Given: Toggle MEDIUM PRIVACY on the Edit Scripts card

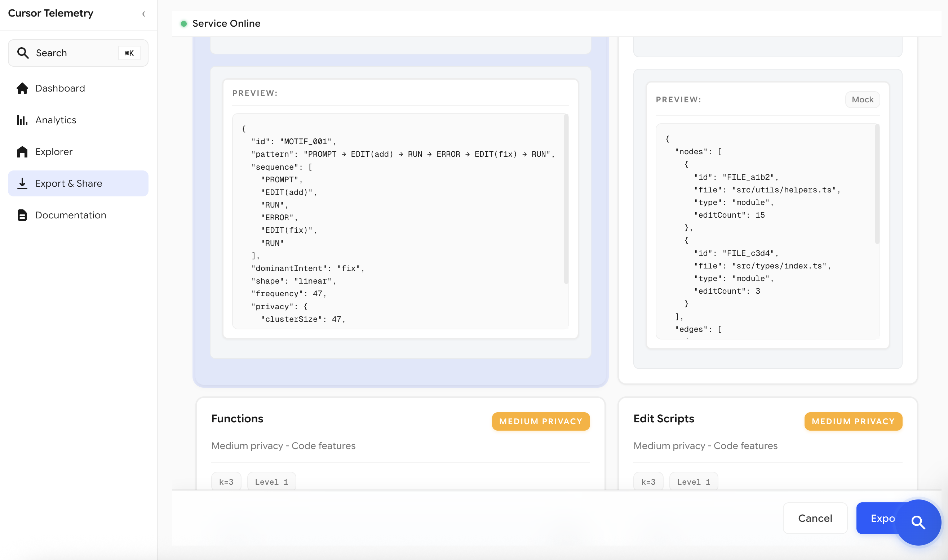Looking at the screenshot, I should click(x=853, y=421).
